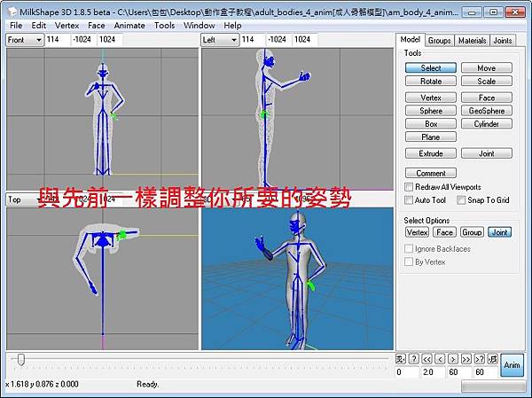Play animation forward with the >> button

[x=466, y=359]
